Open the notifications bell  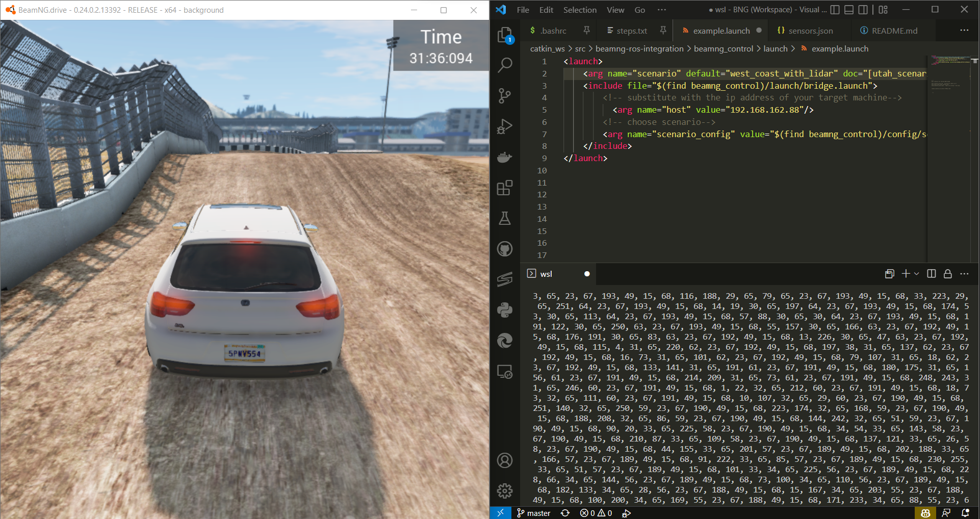[x=965, y=513]
